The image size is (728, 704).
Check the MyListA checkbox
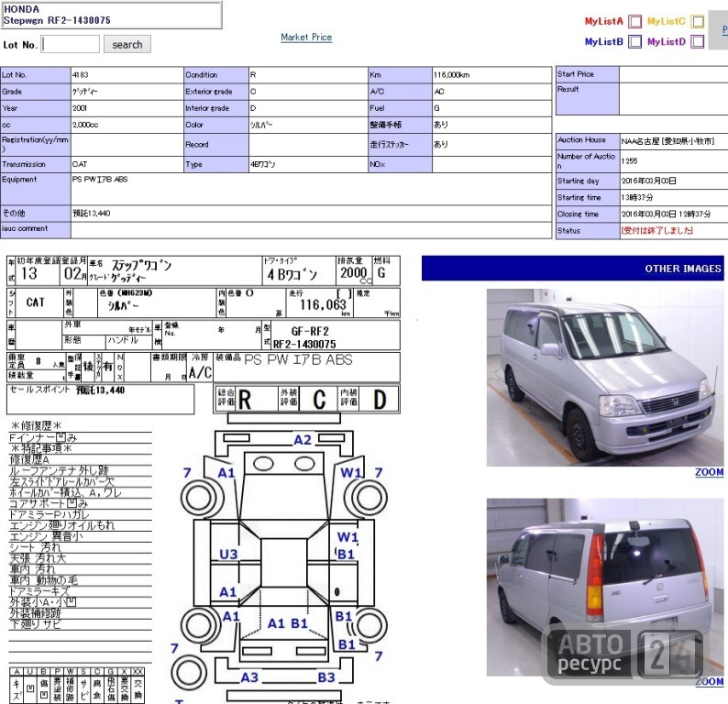[x=634, y=21]
